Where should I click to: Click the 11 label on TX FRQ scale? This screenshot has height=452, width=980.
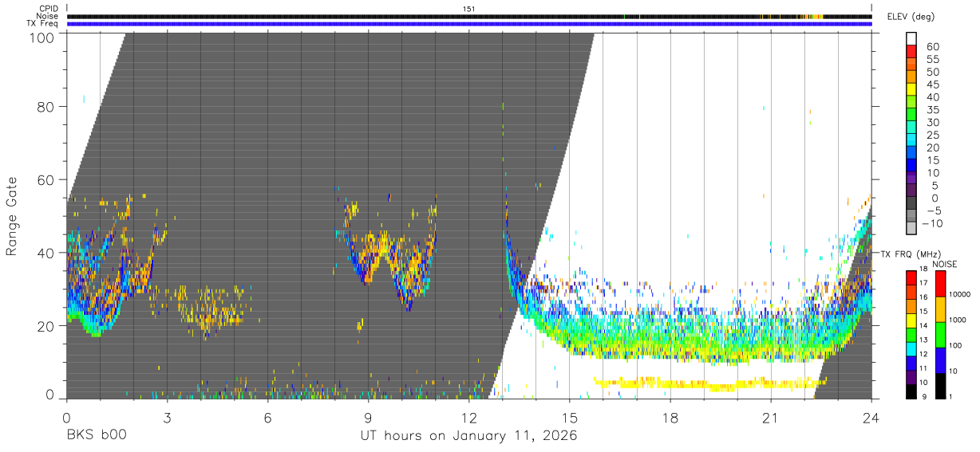coord(923,369)
